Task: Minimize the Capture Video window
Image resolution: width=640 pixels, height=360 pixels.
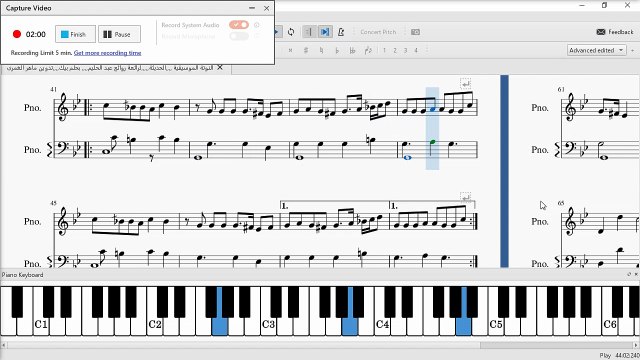Action: pos(252,8)
